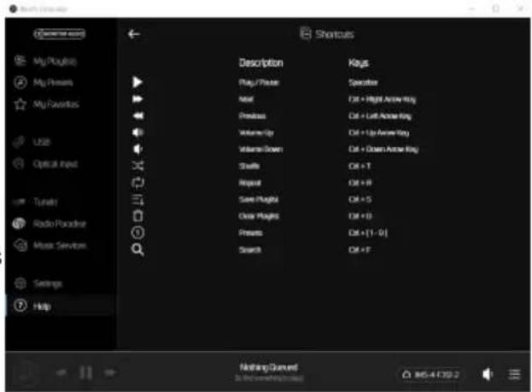Click the Settings gear icon

tap(20, 283)
